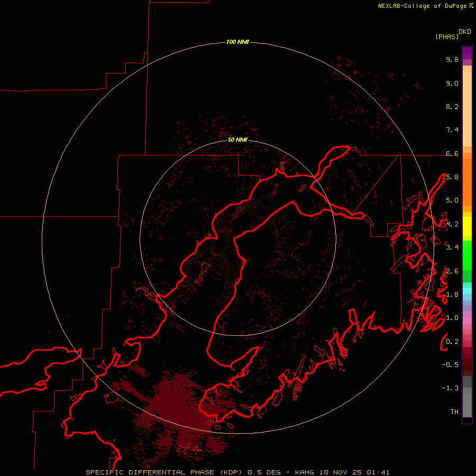Click the 8.2 value on the legend
Image resolution: width=476 pixels, height=476 pixels.
pyautogui.click(x=452, y=106)
